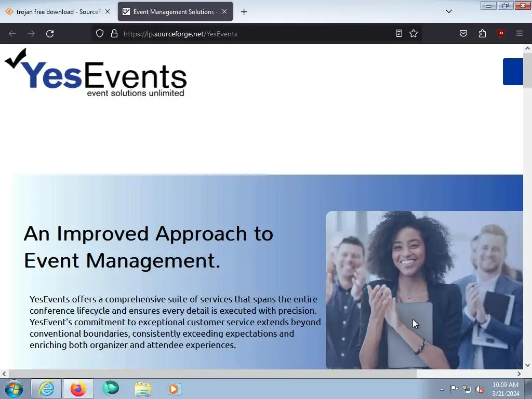Go back with the browser back arrow
Viewport: 532px width, 399px height.
[12, 34]
